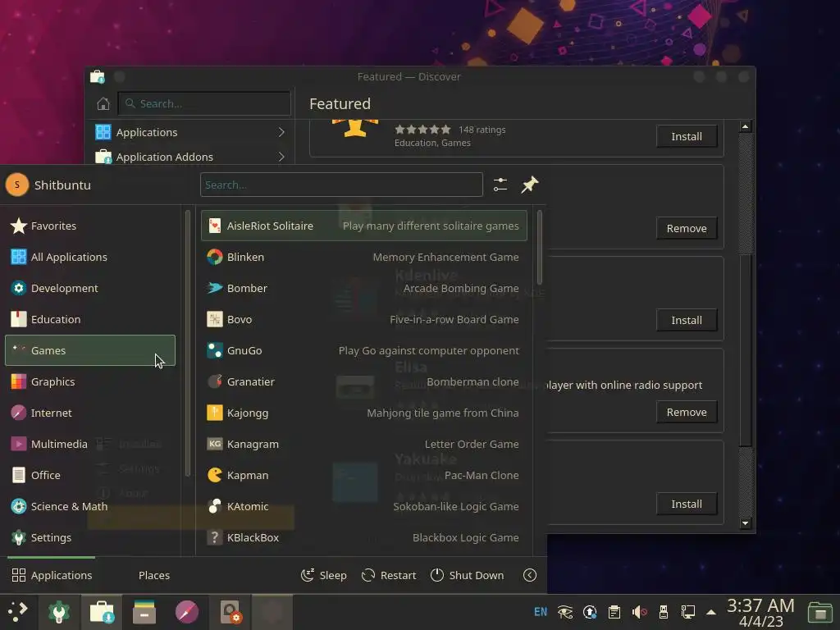Select the Games category
Image resolution: width=840 pixels, height=630 pixels.
click(x=90, y=350)
